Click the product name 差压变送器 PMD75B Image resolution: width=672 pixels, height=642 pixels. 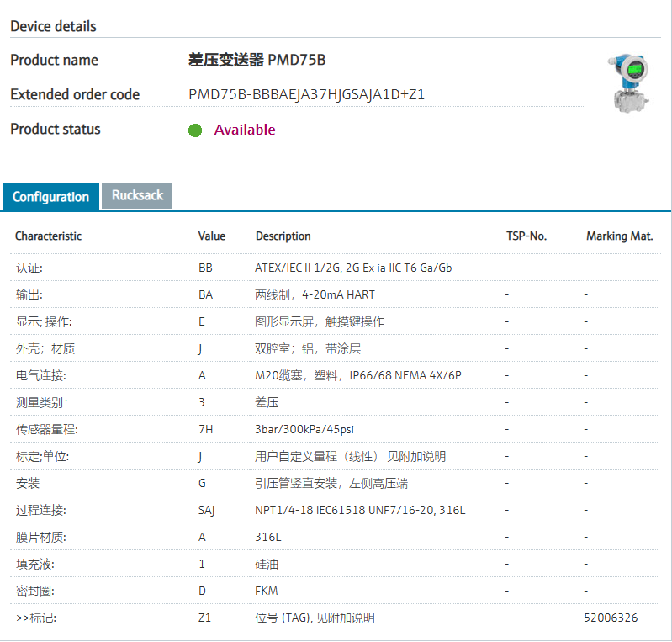pos(257,60)
